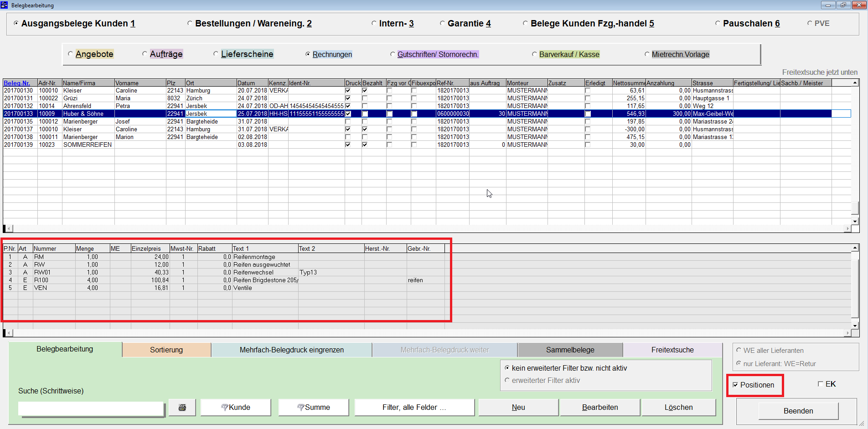
Task: Select receipt row 201700132 Ahrensfeld
Action: (427, 106)
